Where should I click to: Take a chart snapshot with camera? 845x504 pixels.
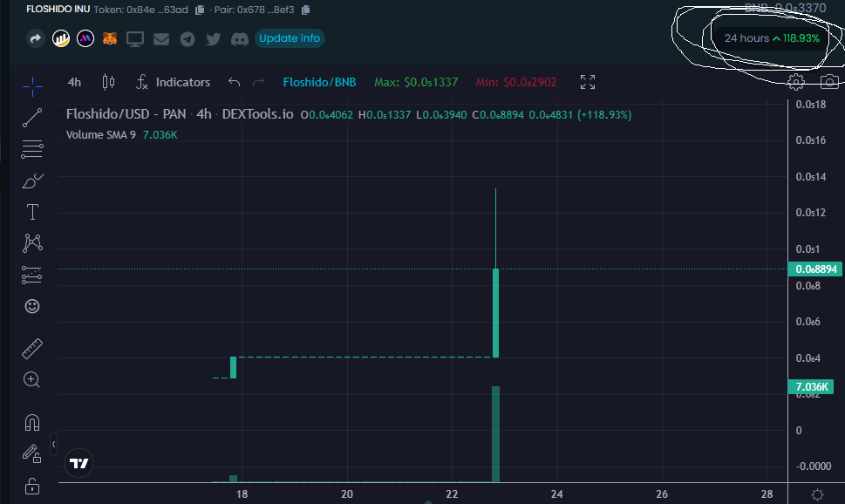829,82
